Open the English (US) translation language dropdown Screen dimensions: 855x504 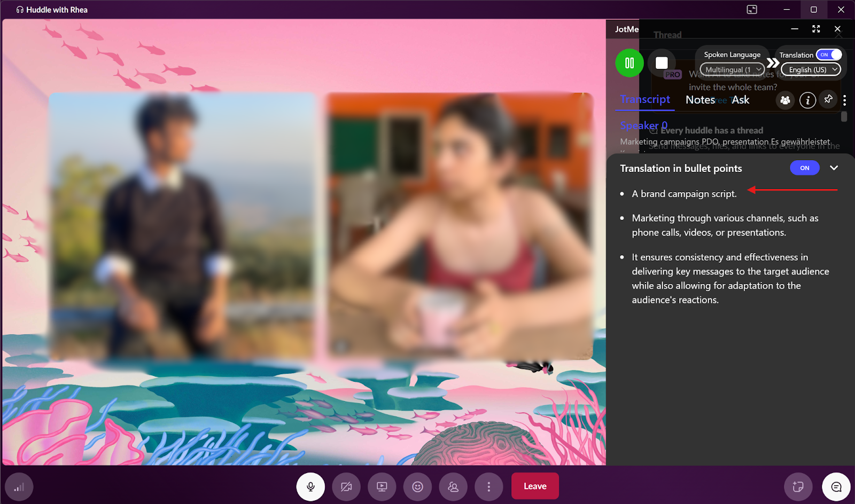coord(811,69)
